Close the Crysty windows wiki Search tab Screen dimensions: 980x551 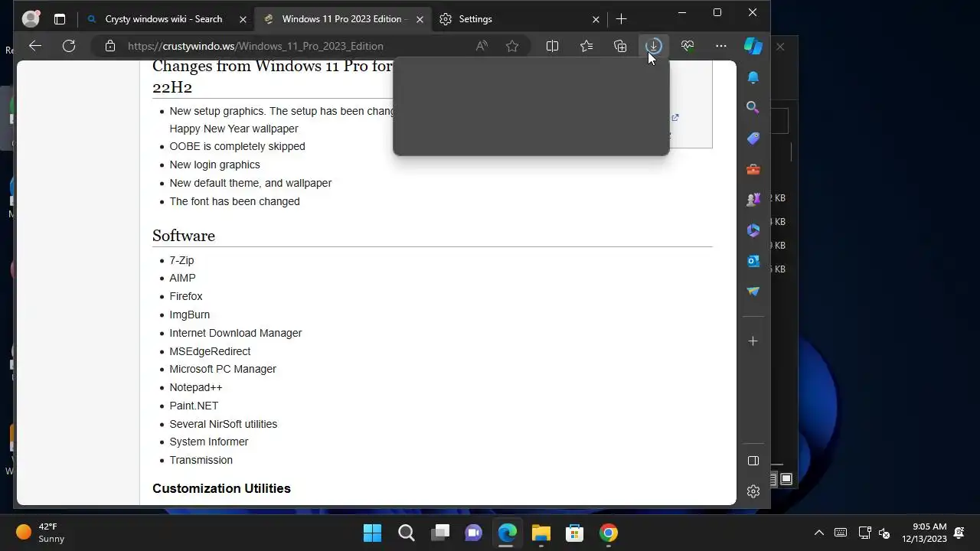(x=243, y=19)
